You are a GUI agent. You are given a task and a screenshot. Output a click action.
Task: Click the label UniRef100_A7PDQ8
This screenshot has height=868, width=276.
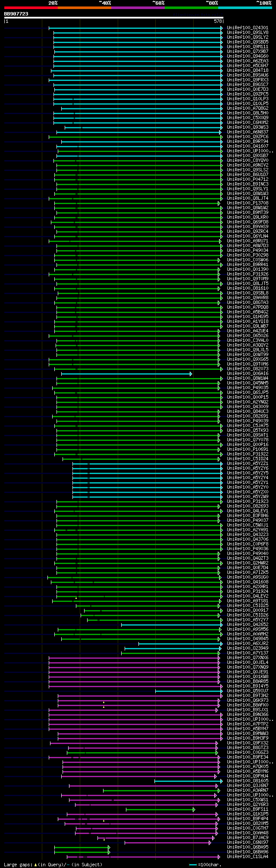click(x=248, y=307)
